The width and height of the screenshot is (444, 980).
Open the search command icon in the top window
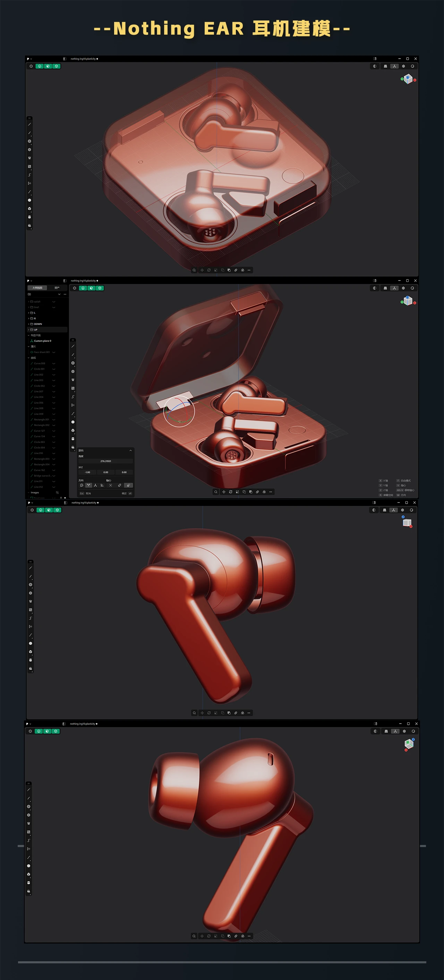click(194, 270)
